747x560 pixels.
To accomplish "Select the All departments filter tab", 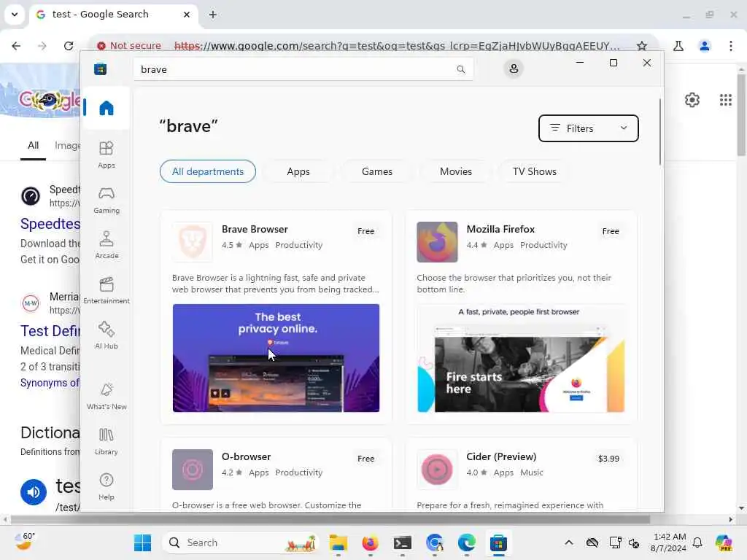I will click(208, 171).
